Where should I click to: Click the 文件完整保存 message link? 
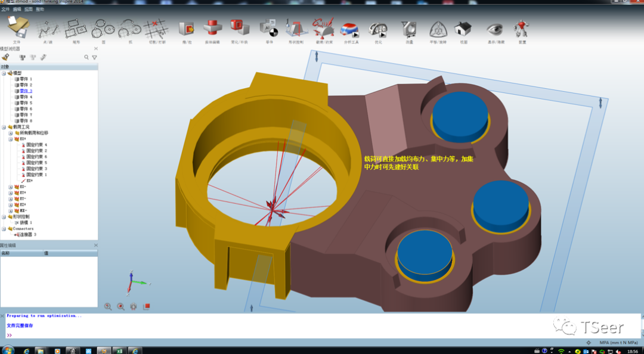click(21, 325)
